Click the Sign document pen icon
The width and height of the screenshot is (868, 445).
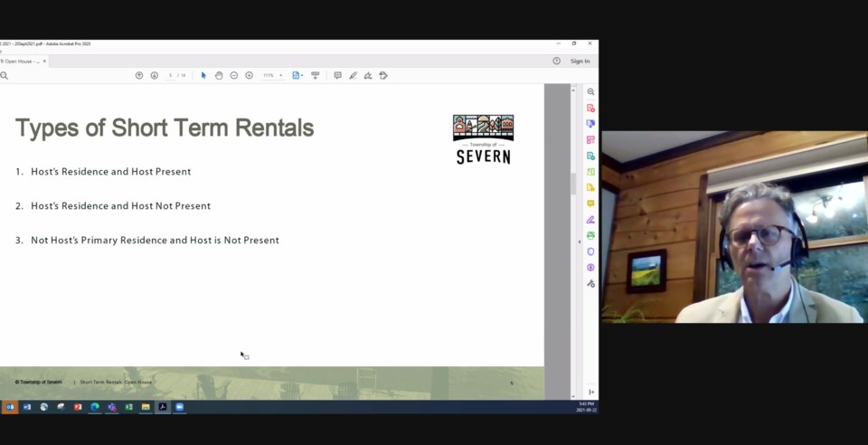[368, 75]
